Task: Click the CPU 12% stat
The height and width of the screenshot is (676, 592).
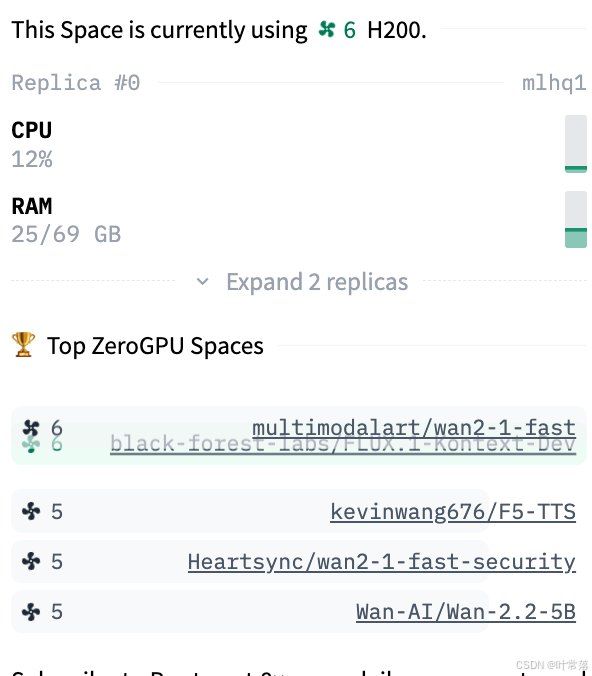Action: click(32, 144)
